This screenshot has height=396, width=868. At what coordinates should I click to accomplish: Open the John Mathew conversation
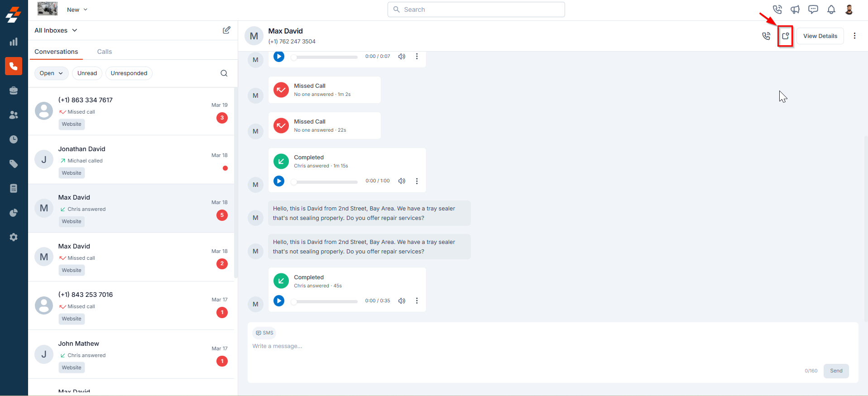pyautogui.click(x=131, y=355)
